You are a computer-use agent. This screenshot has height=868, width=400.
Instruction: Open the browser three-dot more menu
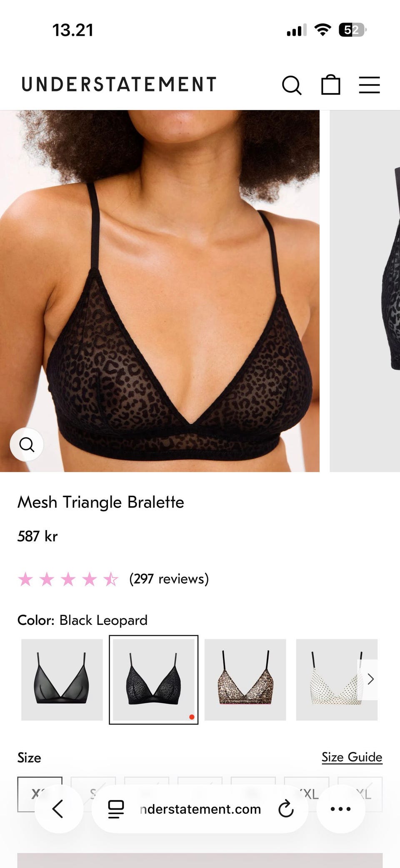[x=341, y=809]
